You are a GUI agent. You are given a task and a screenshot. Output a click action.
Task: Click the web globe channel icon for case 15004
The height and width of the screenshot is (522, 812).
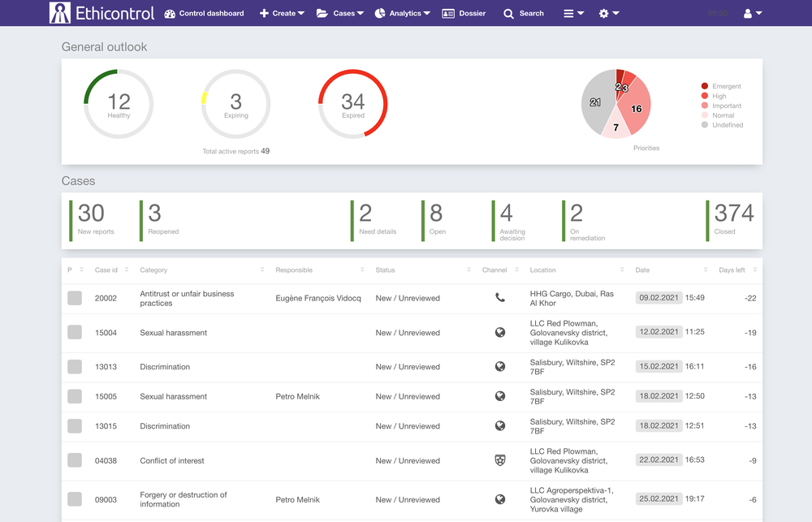501,332
